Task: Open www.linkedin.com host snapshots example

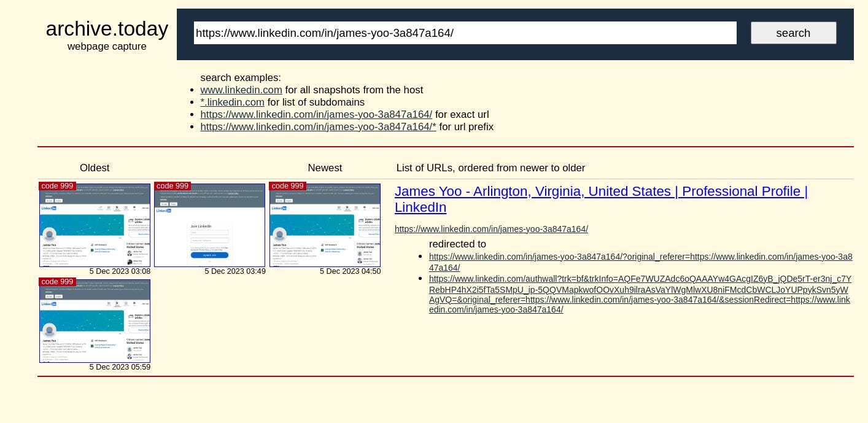Action: tap(241, 90)
